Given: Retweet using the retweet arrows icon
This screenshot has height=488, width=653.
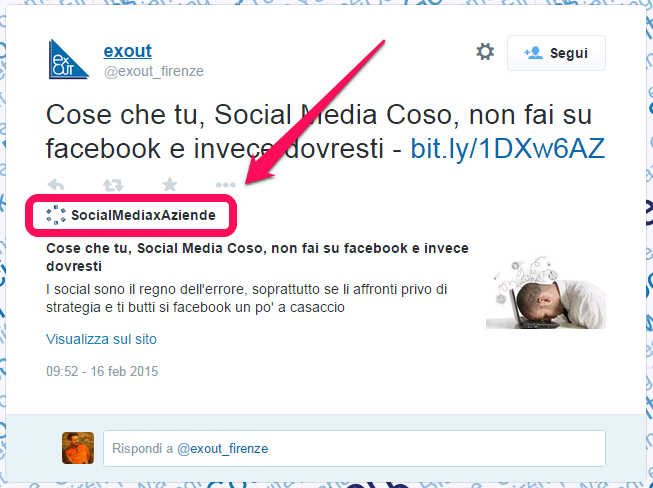Looking at the screenshot, I should pyautogui.click(x=113, y=185).
